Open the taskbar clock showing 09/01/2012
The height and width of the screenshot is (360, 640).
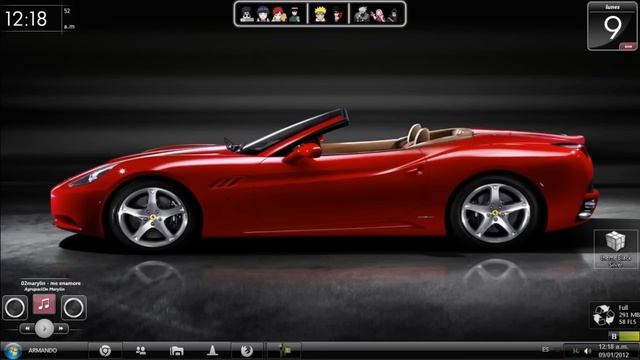point(614,351)
